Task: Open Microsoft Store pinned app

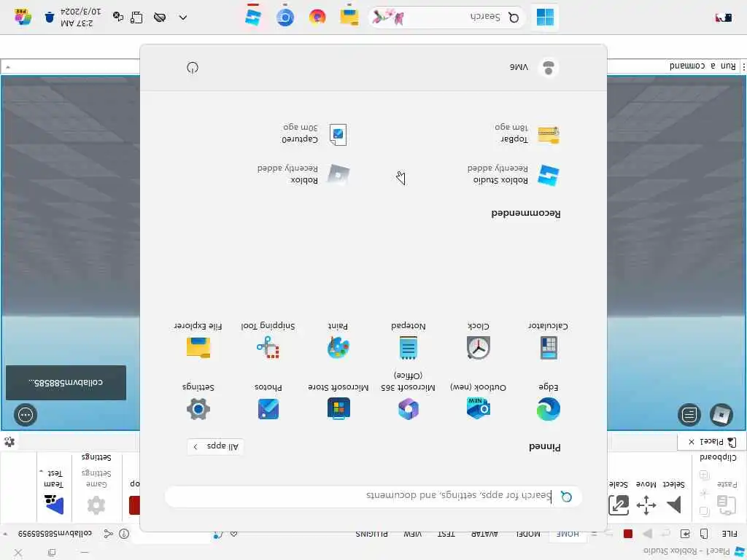Action: click(x=338, y=402)
